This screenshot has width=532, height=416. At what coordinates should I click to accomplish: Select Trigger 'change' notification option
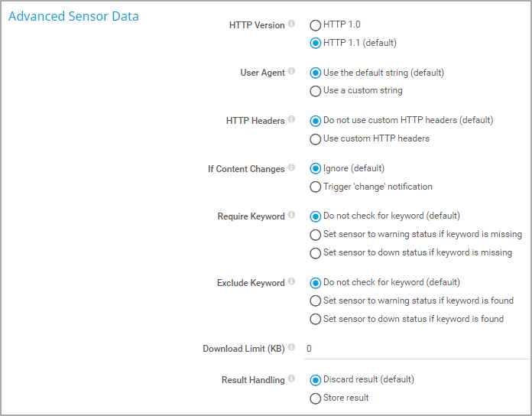pos(315,187)
